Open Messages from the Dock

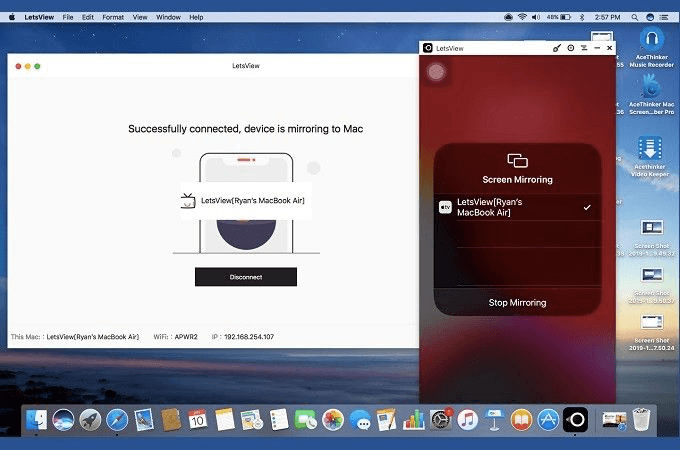click(360, 420)
